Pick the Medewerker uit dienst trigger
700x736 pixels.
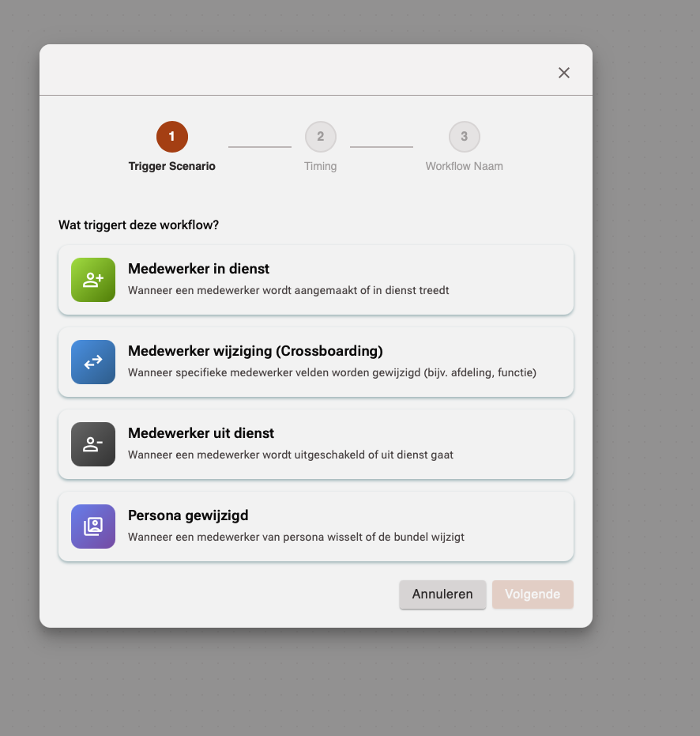[316, 444]
